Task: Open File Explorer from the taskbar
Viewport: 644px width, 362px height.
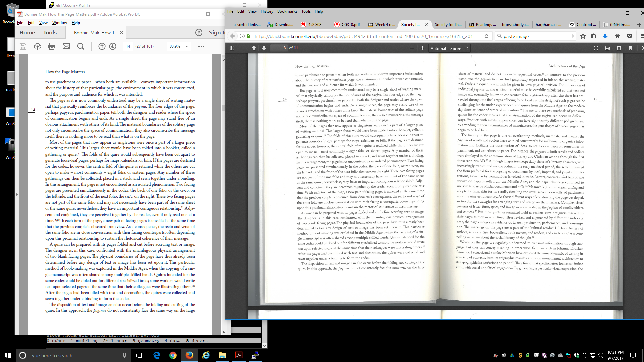Action: tap(222, 355)
